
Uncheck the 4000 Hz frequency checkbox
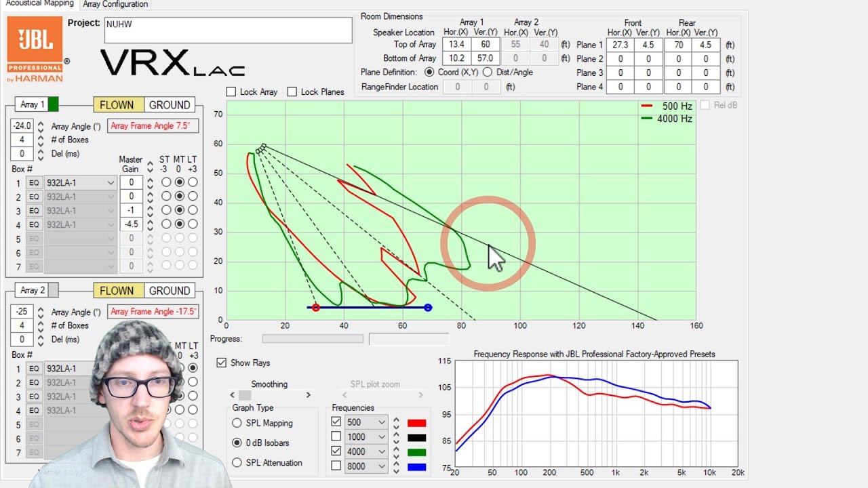336,451
